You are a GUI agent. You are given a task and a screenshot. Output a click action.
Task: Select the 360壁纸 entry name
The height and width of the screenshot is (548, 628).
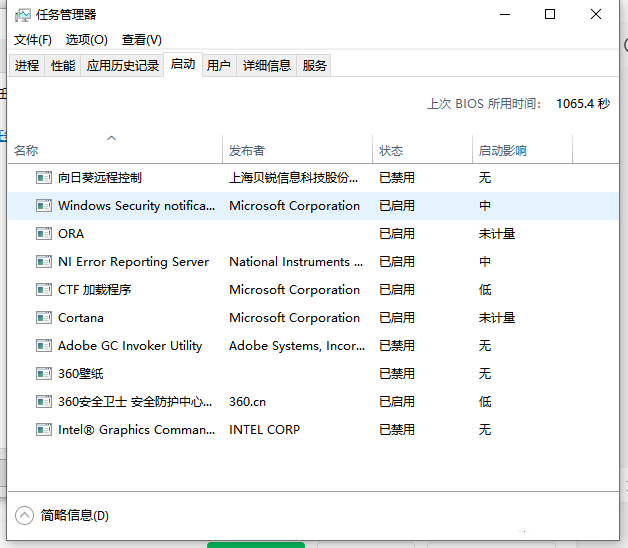81,374
